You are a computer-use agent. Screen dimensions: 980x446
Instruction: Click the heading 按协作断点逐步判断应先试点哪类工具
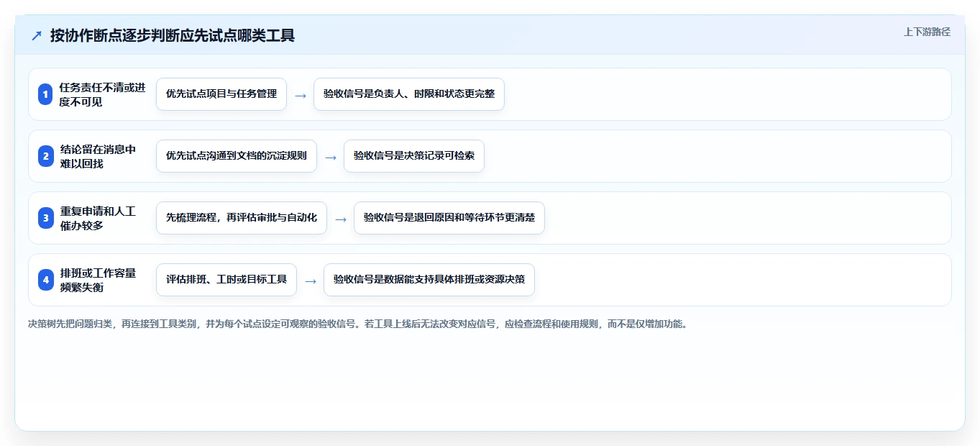tap(173, 35)
